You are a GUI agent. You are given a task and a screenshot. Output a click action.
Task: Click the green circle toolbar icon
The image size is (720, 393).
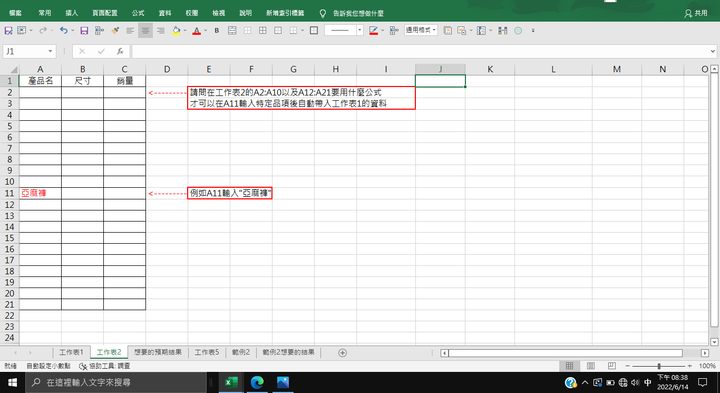click(518, 31)
